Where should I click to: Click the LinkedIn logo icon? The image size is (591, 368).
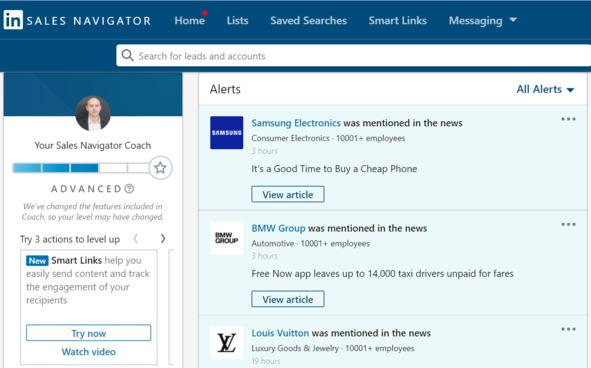pos(13,20)
